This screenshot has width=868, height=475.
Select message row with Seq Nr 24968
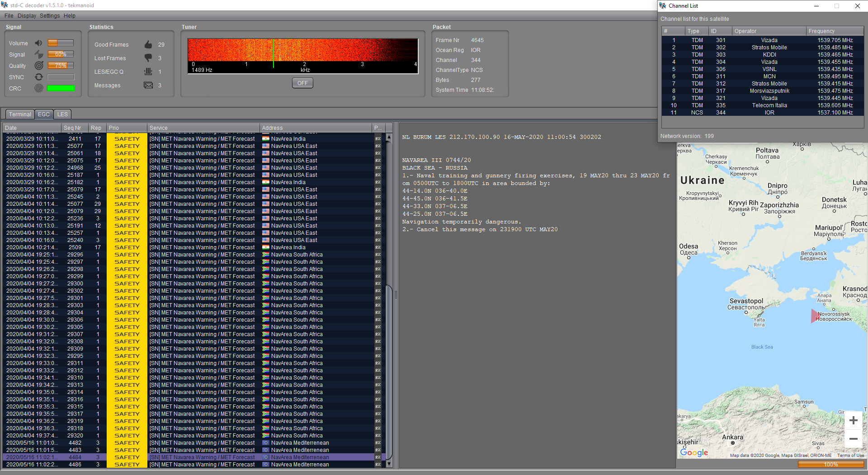(193, 168)
